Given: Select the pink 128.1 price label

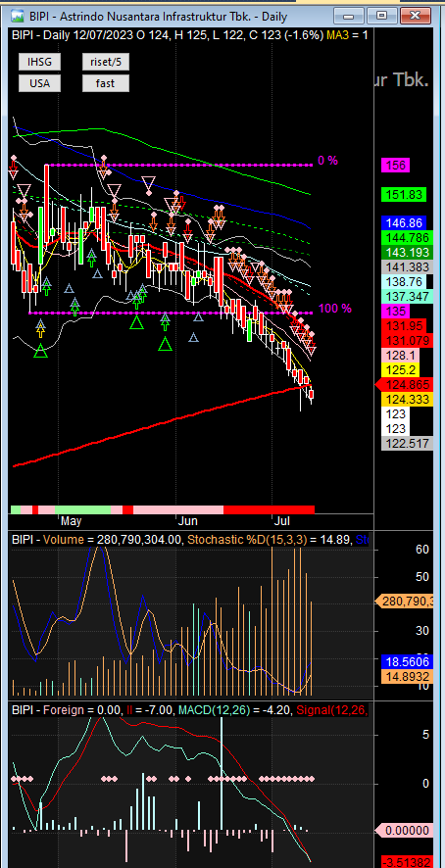Looking at the screenshot, I should (400, 356).
